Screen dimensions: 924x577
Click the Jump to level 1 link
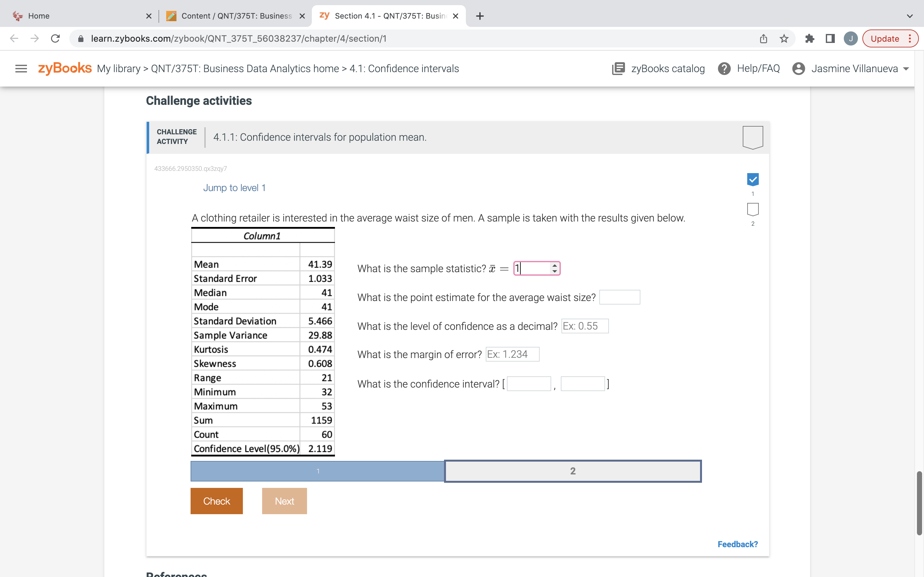[234, 188]
